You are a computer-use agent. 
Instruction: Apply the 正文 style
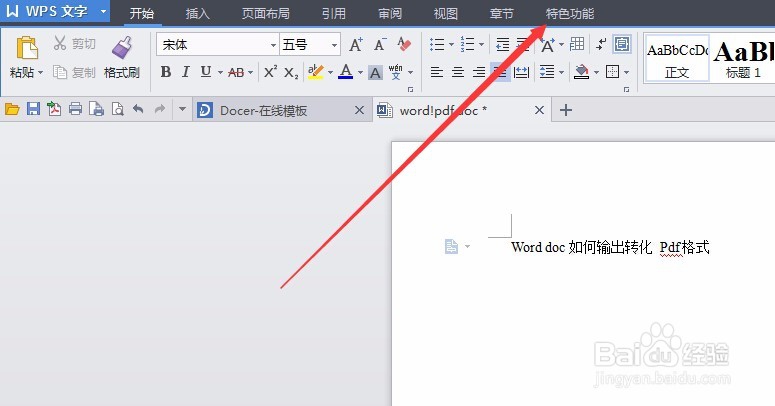677,58
